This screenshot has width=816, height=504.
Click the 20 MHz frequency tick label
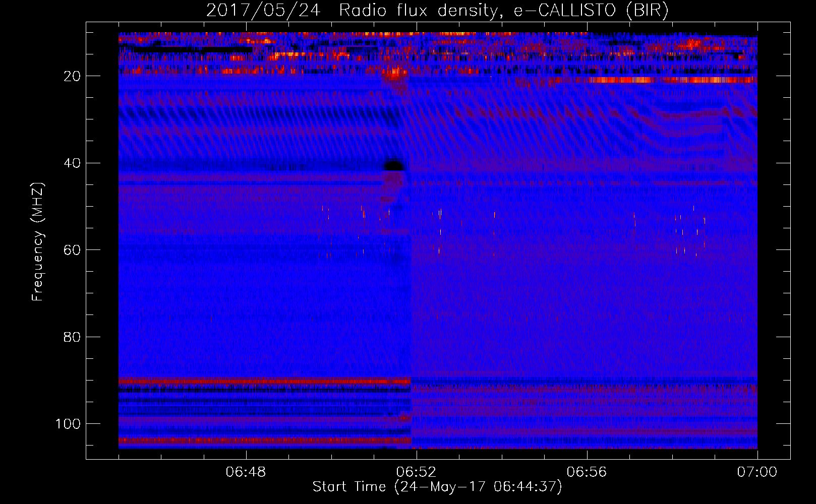(72, 76)
